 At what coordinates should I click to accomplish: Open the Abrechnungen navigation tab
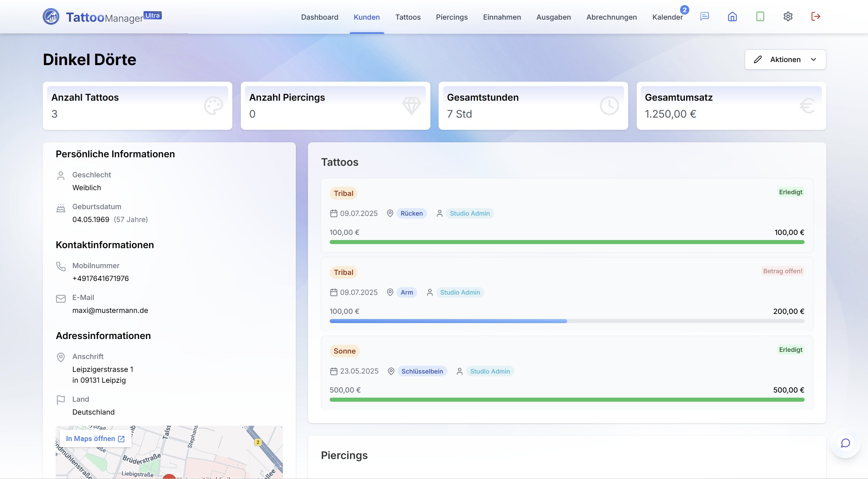pos(612,17)
